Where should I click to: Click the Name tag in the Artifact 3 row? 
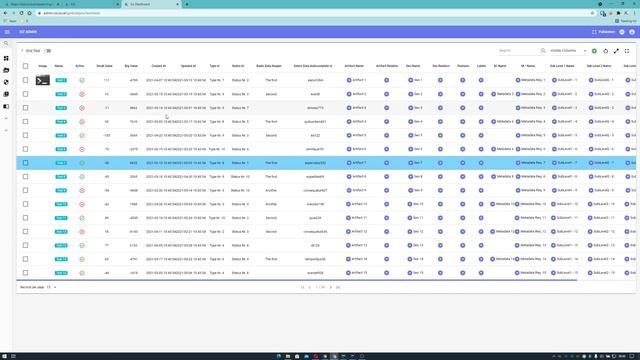(61, 108)
